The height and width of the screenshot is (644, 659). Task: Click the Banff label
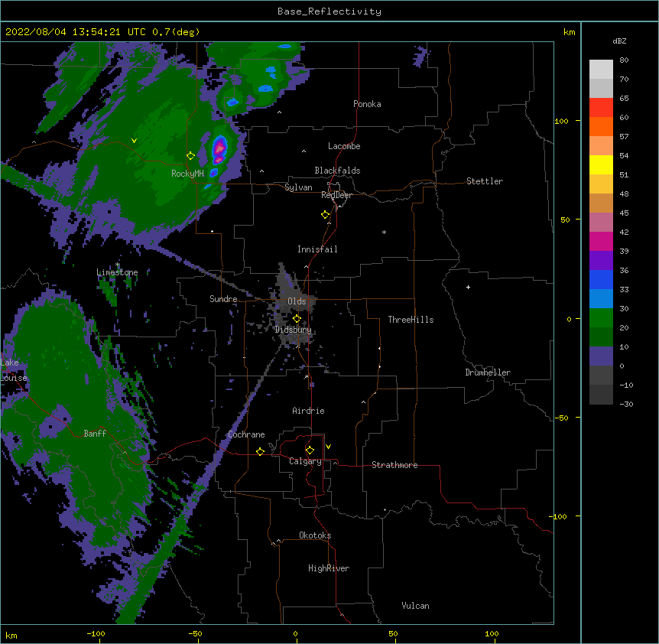point(95,434)
